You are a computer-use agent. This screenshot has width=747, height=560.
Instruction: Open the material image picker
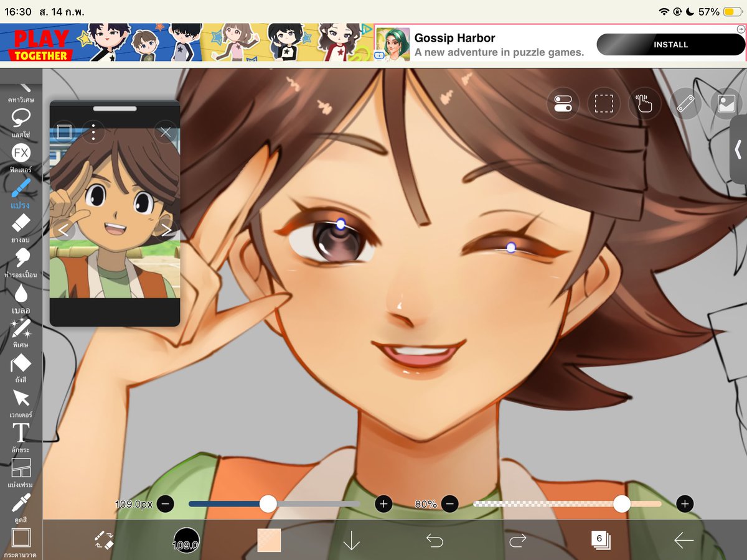726,103
